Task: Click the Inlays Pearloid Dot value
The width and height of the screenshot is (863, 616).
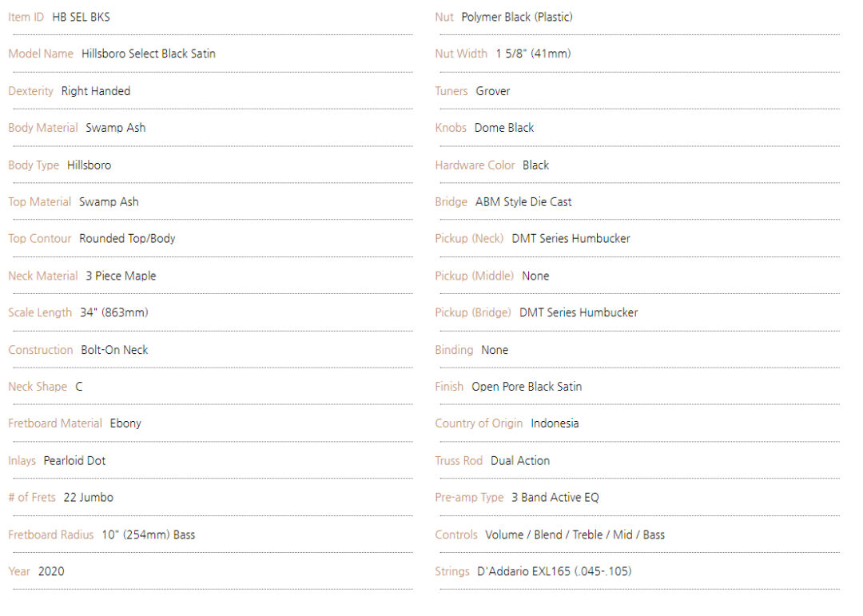Action: (74, 461)
